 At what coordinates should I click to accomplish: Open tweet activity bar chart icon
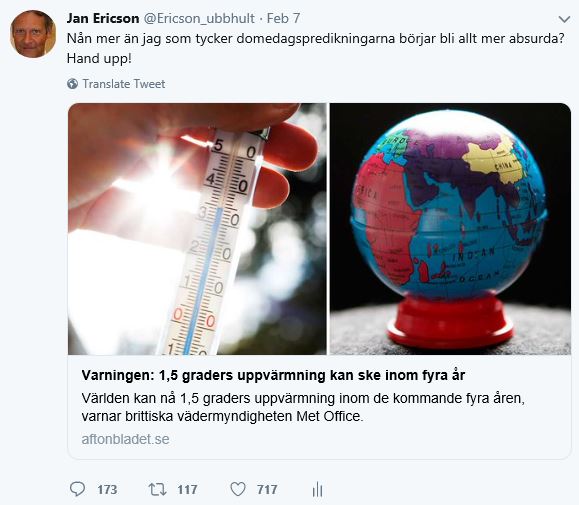click(x=317, y=489)
